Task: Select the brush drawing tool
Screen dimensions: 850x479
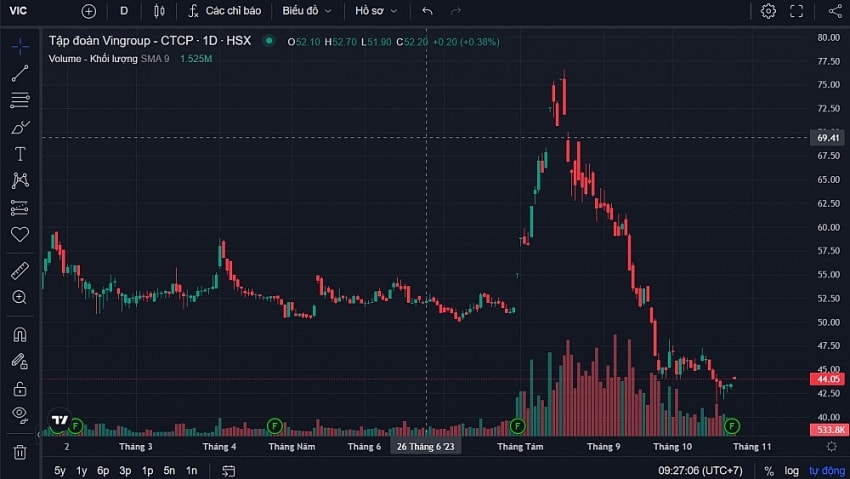Action: [x=20, y=127]
